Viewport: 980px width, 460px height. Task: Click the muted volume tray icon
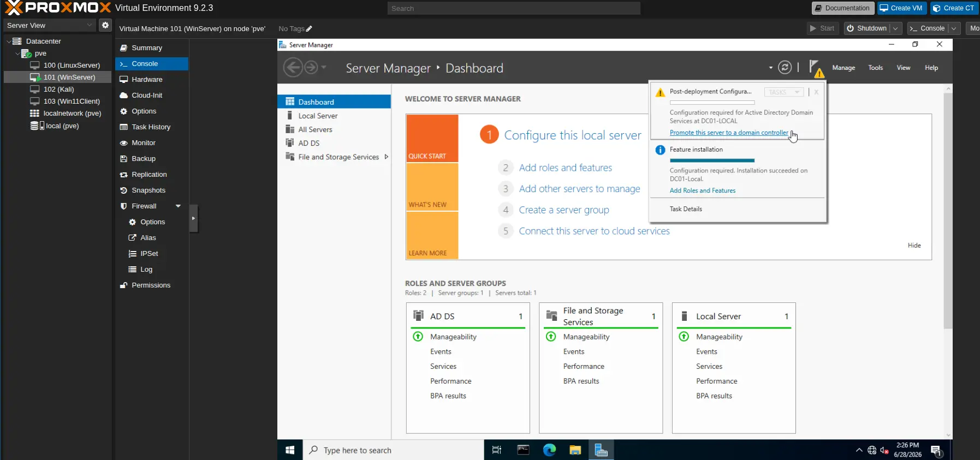coord(884,451)
